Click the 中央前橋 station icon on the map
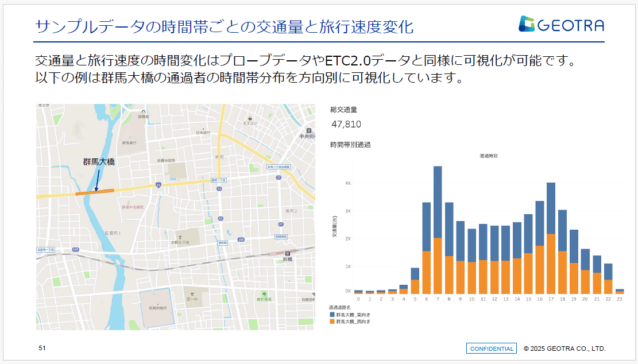Viewport: 638px width, 364px height. click(308, 131)
